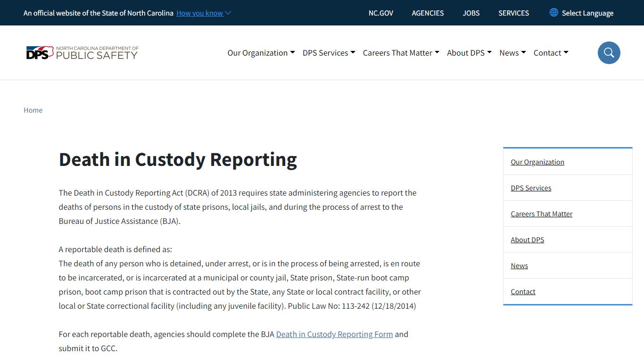Screen dimensions: 644x362
Task: Click News in the sidebar menu
Action: [520, 265]
